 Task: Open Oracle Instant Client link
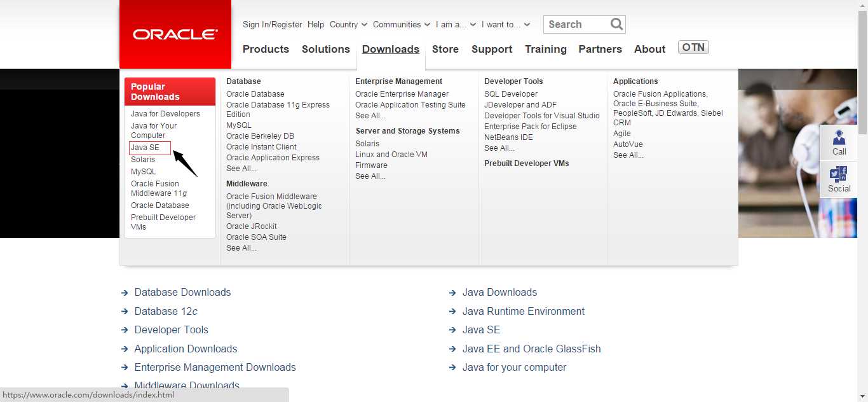(x=261, y=147)
